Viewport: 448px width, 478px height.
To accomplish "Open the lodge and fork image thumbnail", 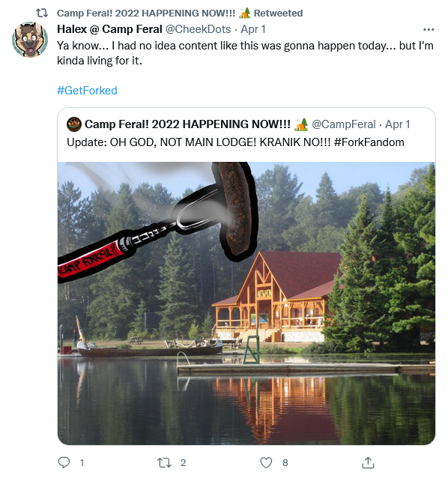I will (x=246, y=303).
